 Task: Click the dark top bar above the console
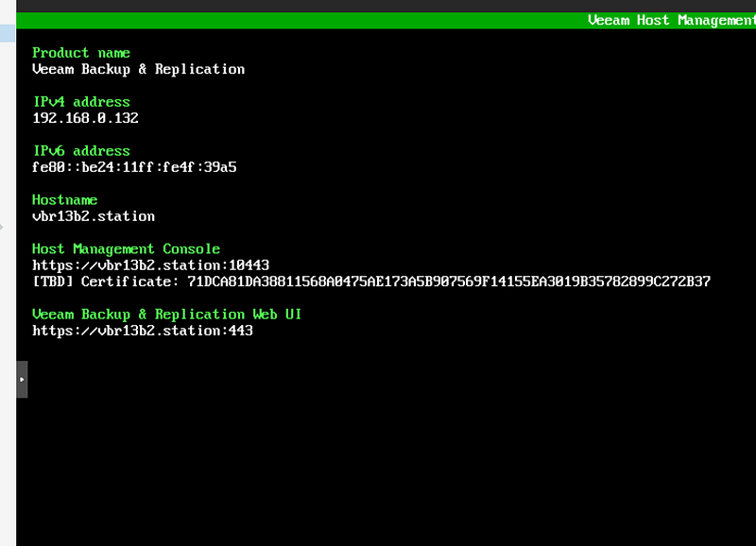[378, 5]
